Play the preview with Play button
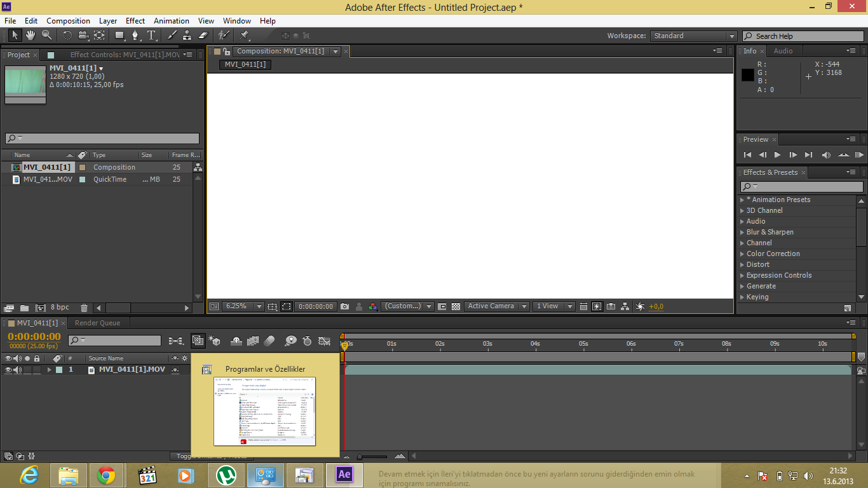The width and height of the screenshot is (868, 488). tap(777, 154)
